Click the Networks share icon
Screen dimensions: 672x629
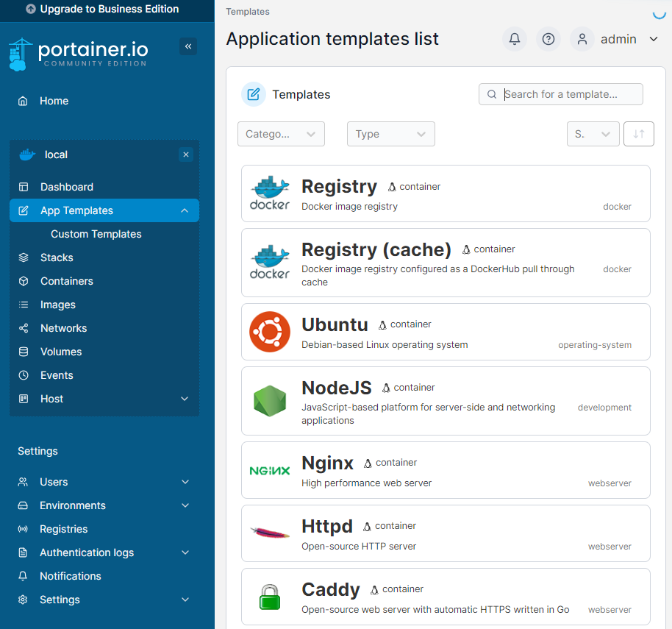pos(24,328)
